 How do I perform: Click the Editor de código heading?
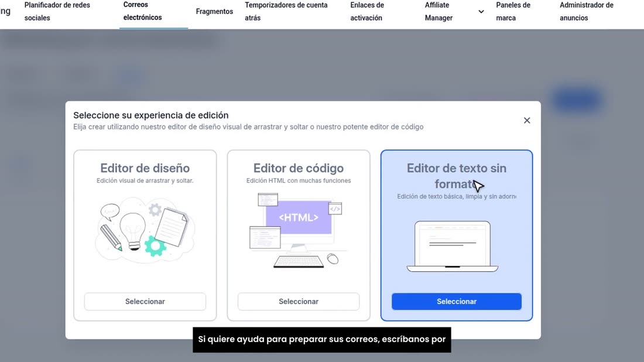(x=299, y=168)
